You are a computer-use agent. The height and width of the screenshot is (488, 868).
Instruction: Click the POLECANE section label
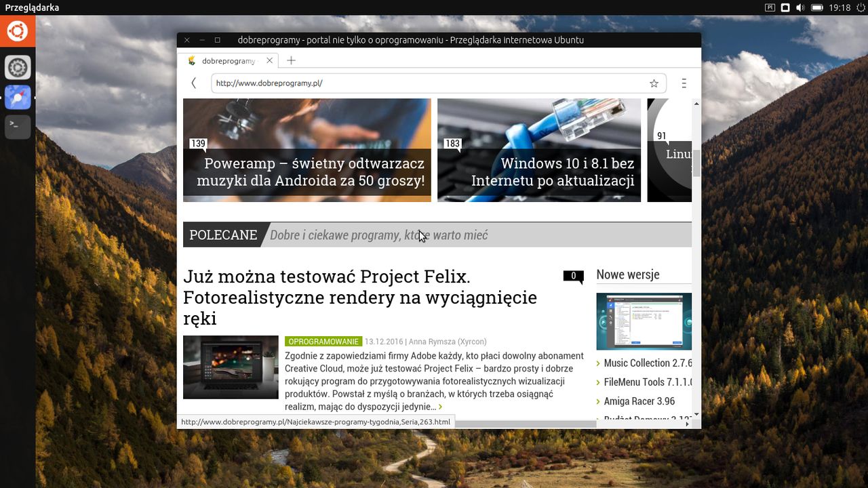point(223,235)
